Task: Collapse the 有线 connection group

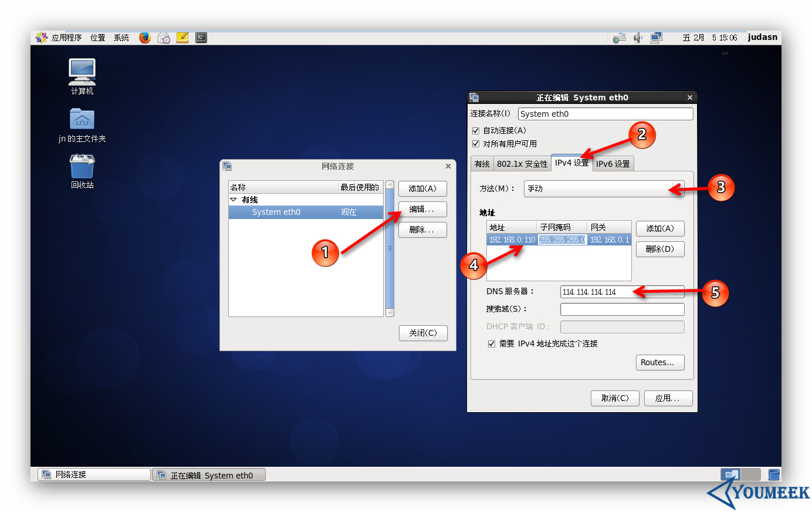Action: (x=234, y=200)
